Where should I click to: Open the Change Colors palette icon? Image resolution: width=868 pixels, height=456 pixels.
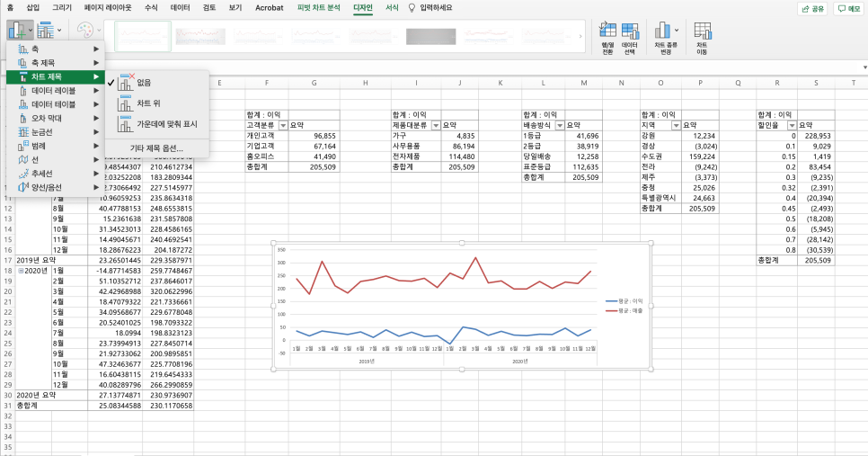(85, 31)
